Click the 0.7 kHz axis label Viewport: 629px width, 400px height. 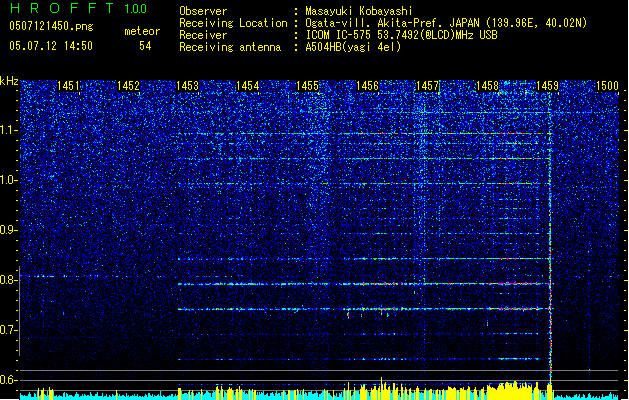[x=9, y=330]
